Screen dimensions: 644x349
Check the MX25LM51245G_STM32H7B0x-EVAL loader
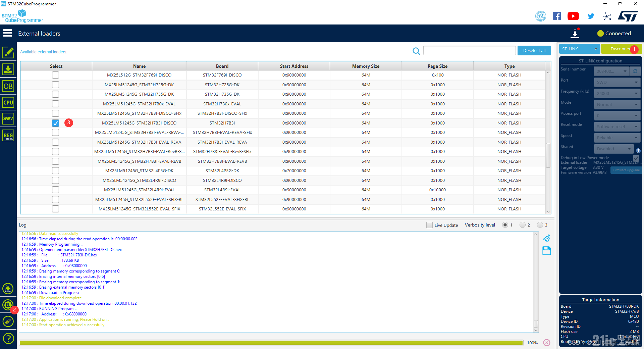56,104
